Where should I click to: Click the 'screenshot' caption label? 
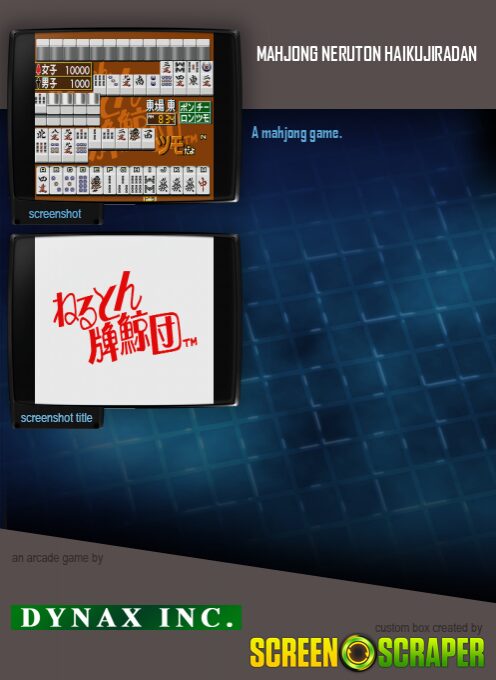pos(55,214)
